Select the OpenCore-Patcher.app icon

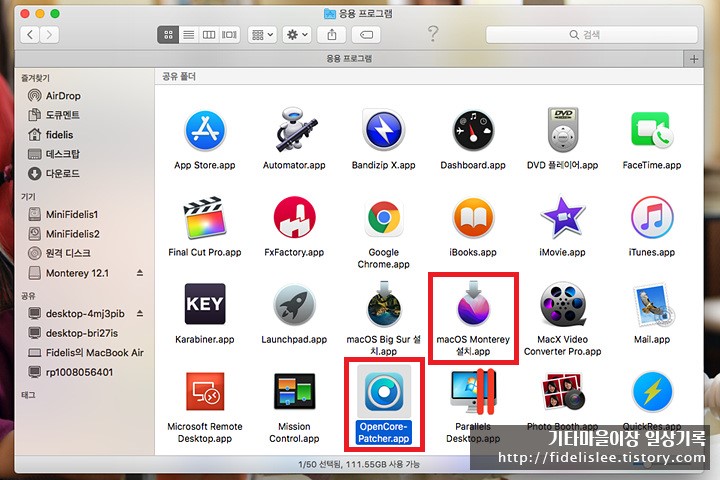point(384,391)
